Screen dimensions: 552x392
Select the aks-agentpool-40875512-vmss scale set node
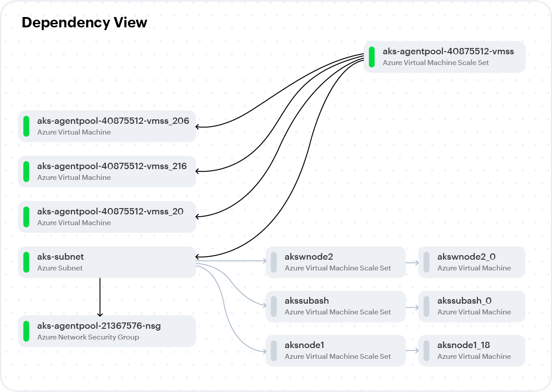(444, 57)
